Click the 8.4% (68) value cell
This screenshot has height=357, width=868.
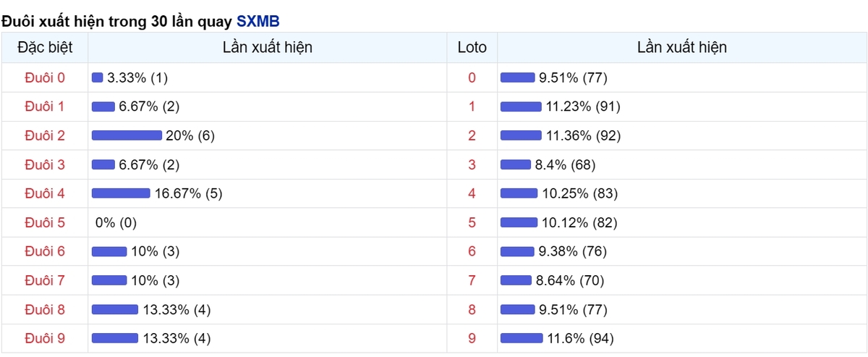coord(566,164)
